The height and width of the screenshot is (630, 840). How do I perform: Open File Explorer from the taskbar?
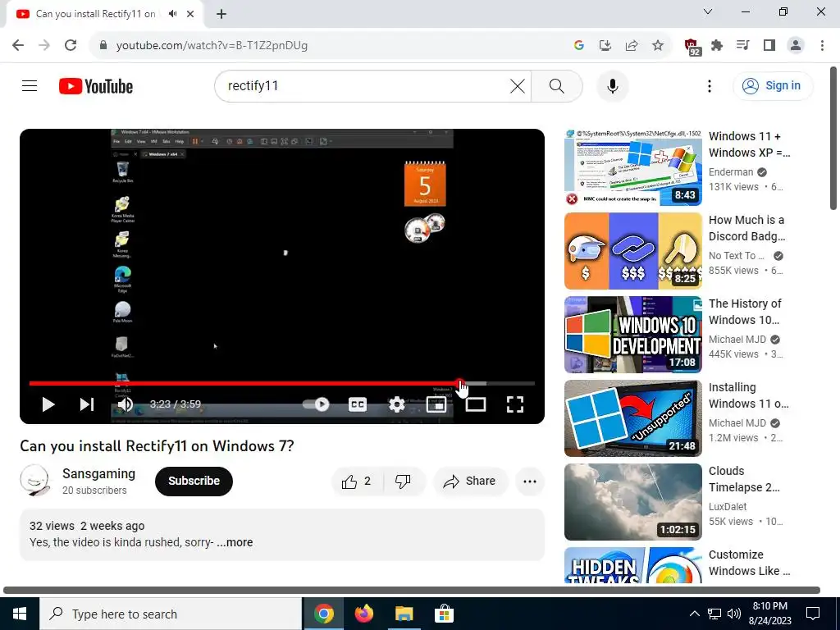[x=404, y=614]
